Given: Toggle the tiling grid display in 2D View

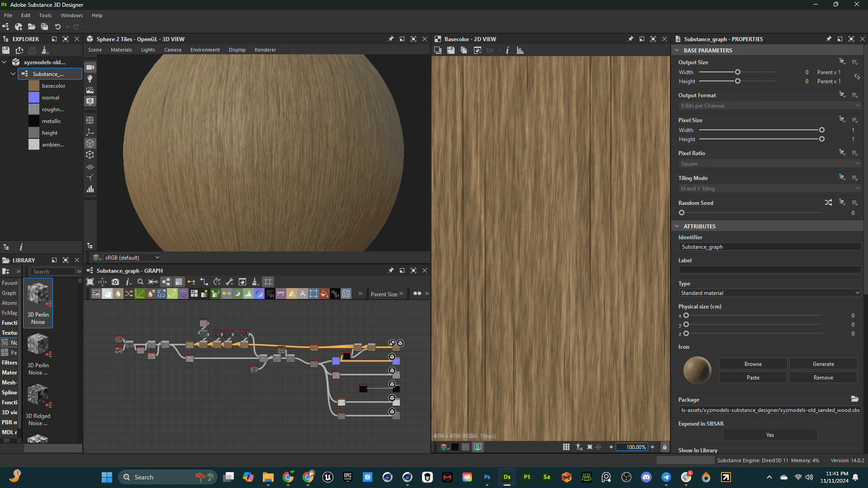Looking at the screenshot, I should [x=566, y=447].
